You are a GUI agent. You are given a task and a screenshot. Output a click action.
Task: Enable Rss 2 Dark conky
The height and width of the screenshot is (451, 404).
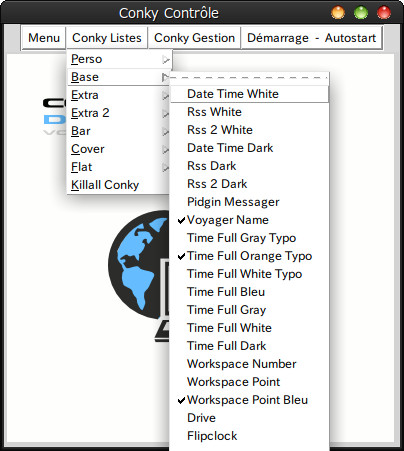click(249, 184)
